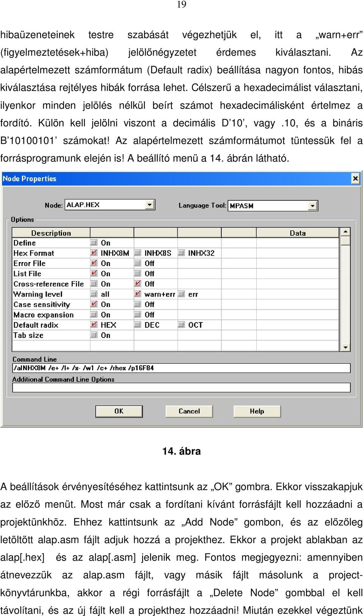The height and width of the screenshot is (616, 364).
Task: Open Help for Node Properties
Action: click(x=257, y=411)
